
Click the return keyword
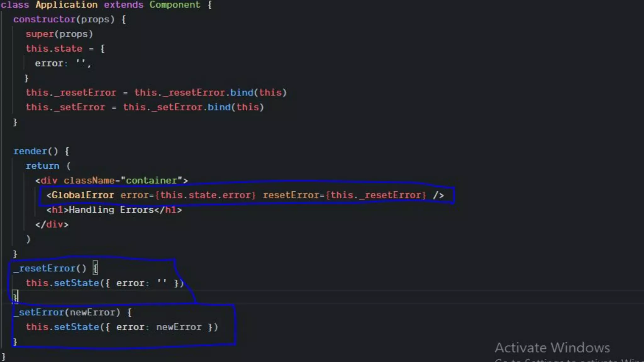click(x=42, y=166)
